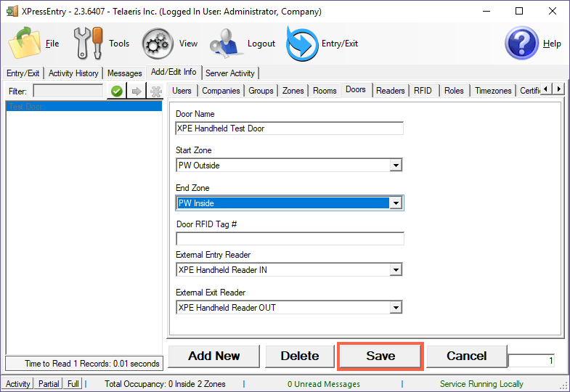Image resolution: width=570 pixels, height=392 pixels.
Task: Open the External Exit Reader dropdown
Action: tap(396, 308)
